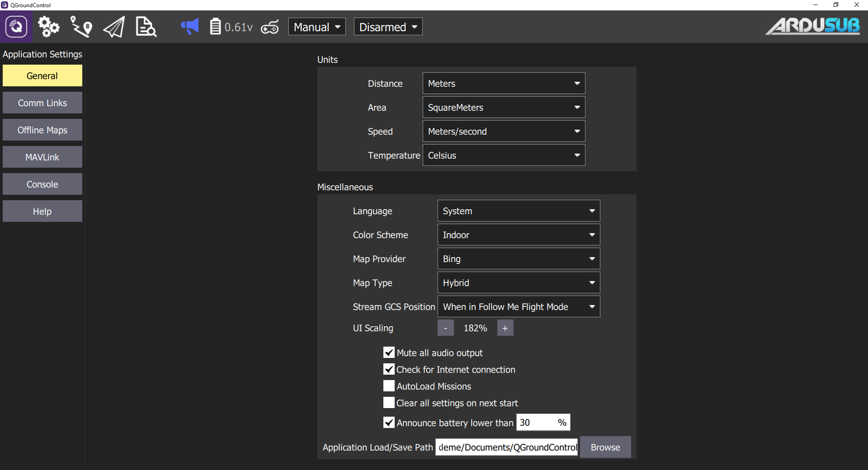
Task: Toggle Check for Internet connection checkbox
Action: (x=389, y=369)
